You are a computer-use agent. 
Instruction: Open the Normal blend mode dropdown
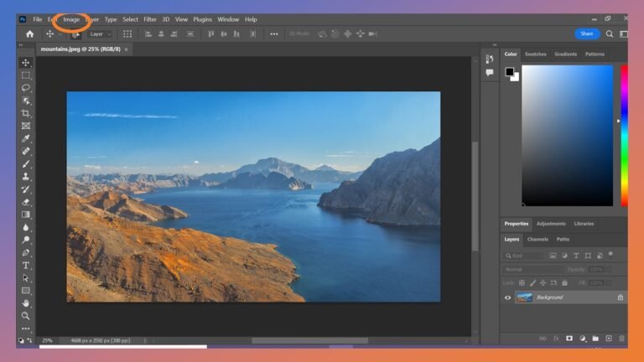532,270
